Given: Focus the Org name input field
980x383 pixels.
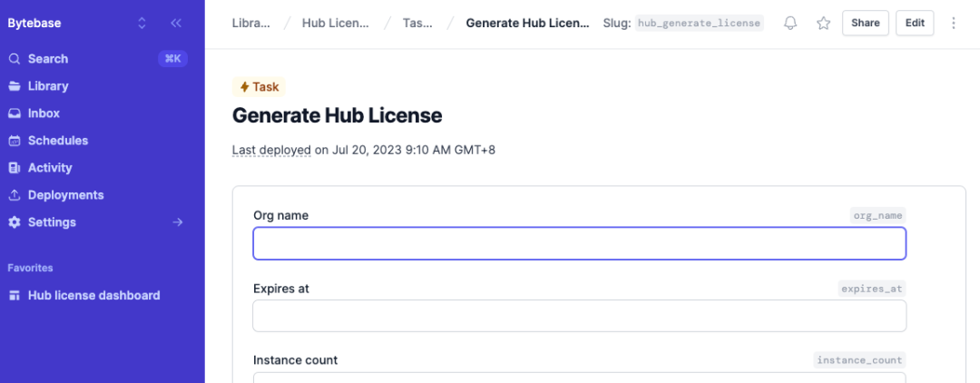Looking at the screenshot, I should [x=579, y=243].
